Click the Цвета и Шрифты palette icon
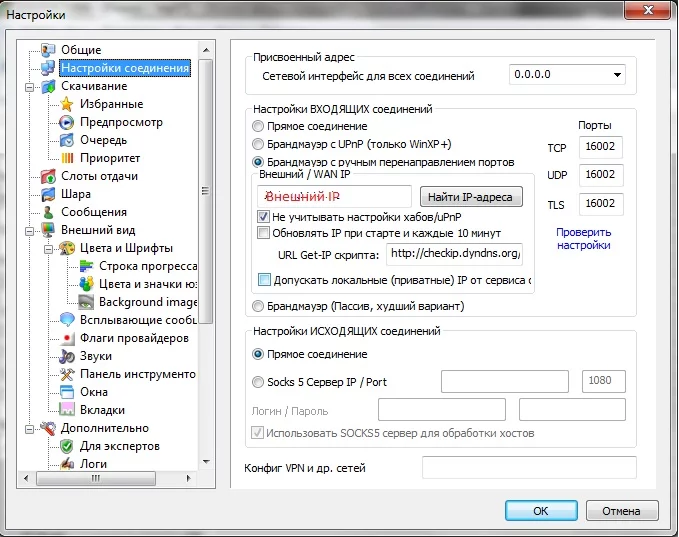 pos(67,248)
